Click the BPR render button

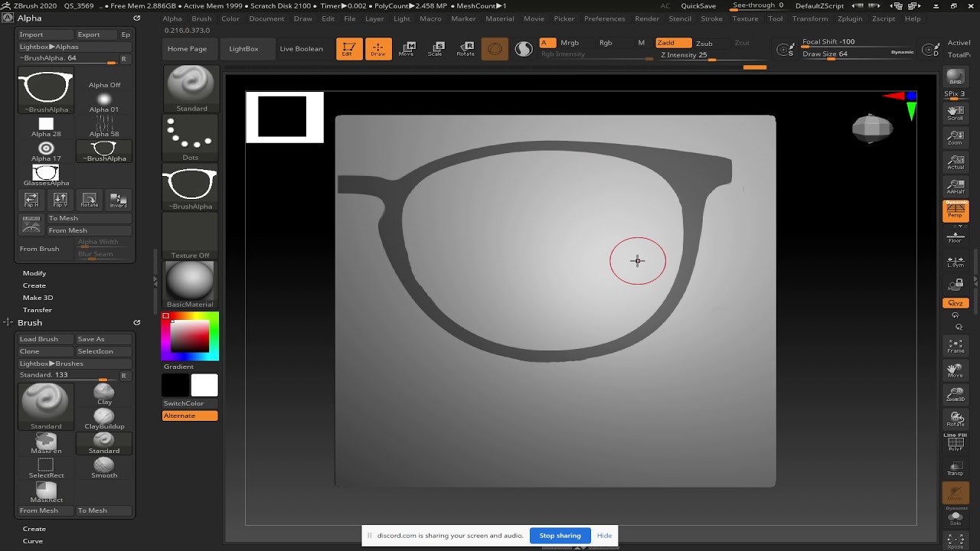(955, 78)
